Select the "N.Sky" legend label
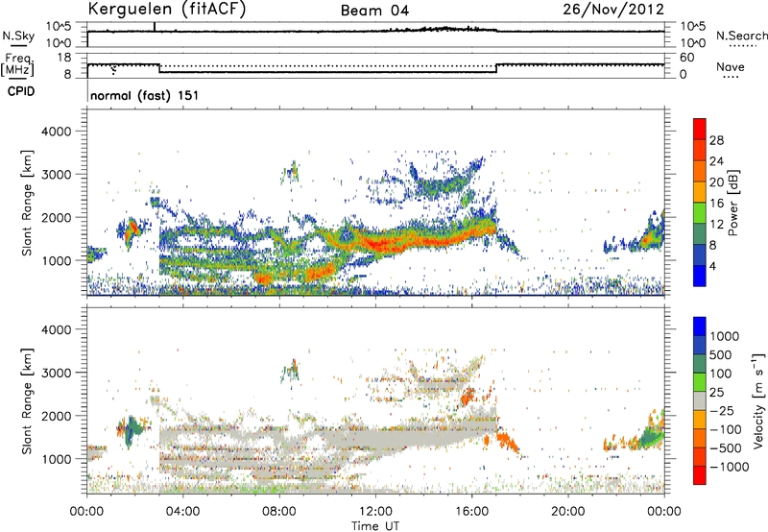This screenshot has height=532, width=768. 18,36
